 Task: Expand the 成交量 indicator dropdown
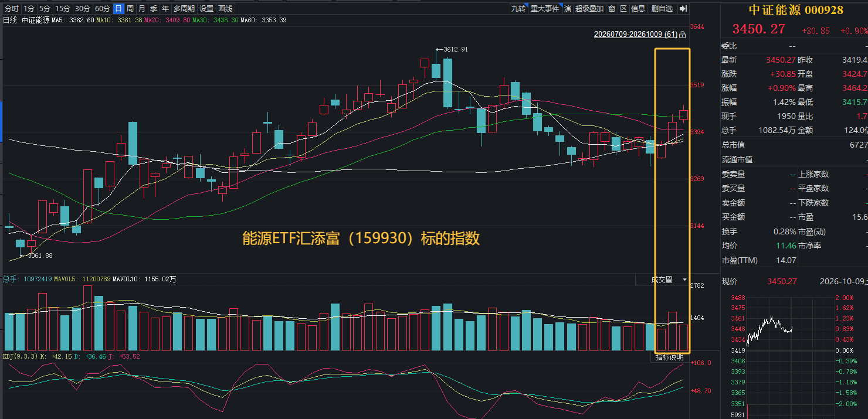point(663,280)
